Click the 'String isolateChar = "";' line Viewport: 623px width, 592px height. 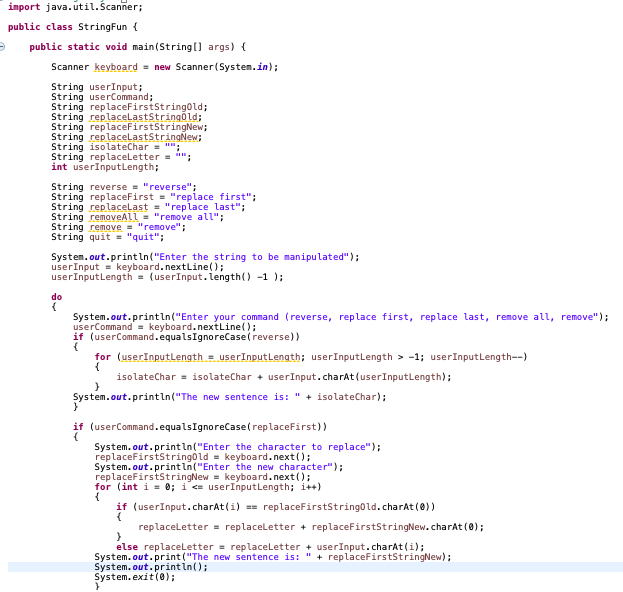(116, 147)
